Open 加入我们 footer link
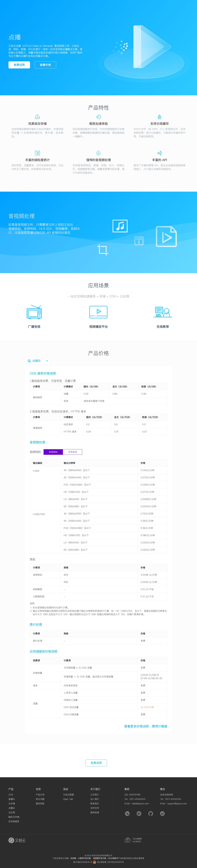The image size is (197, 868). (94, 799)
